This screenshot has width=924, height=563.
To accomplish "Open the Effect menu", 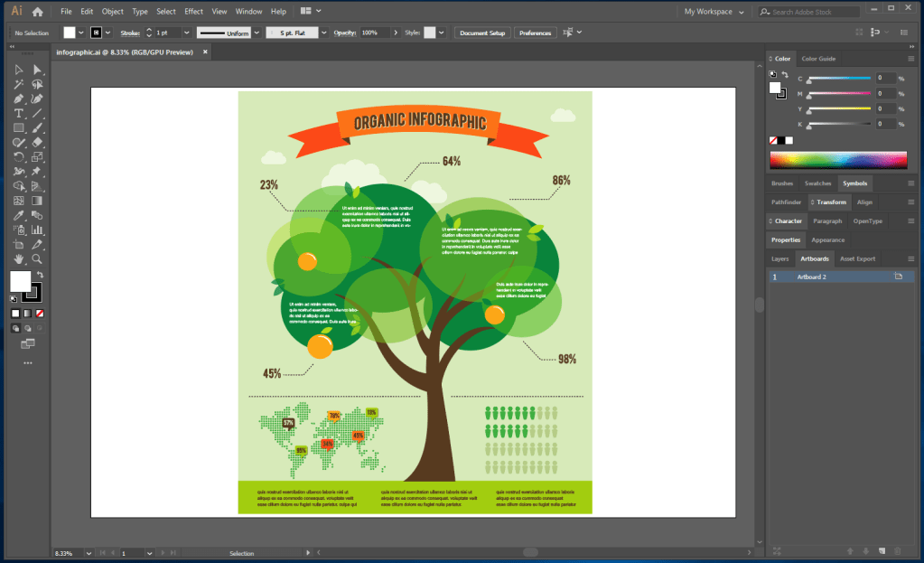I will [x=193, y=12].
